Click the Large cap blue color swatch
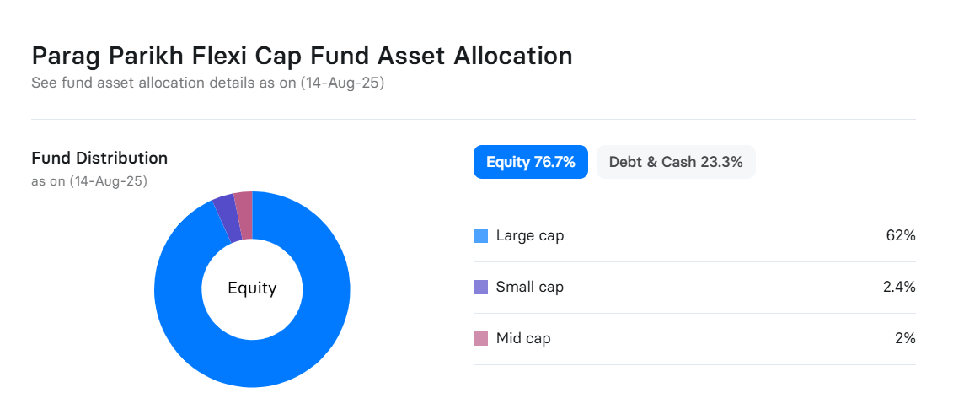The height and width of the screenshot is (393, 980). click(x=480, y=236)
